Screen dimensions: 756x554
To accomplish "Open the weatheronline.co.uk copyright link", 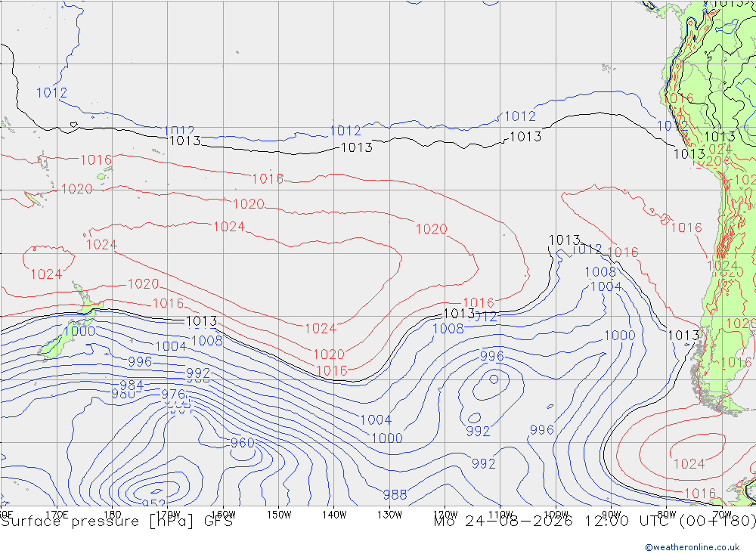I will [x=692, y=546].
